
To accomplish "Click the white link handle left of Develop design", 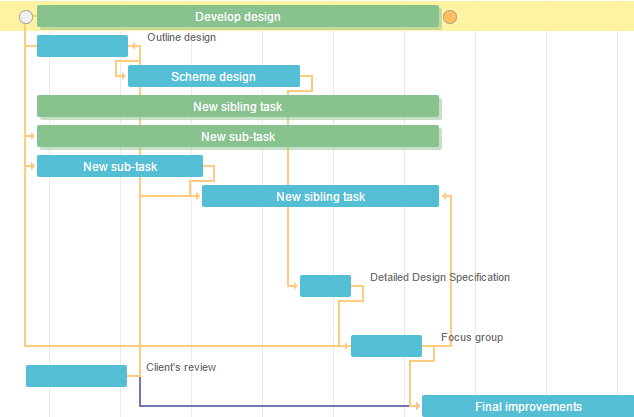I will [26, 17].
